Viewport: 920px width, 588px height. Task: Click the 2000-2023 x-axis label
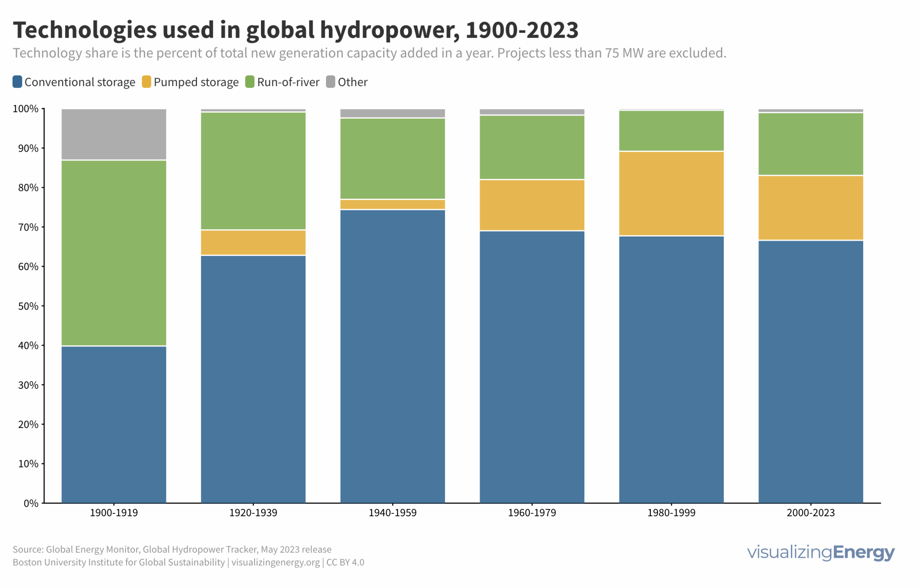[811, 513]
